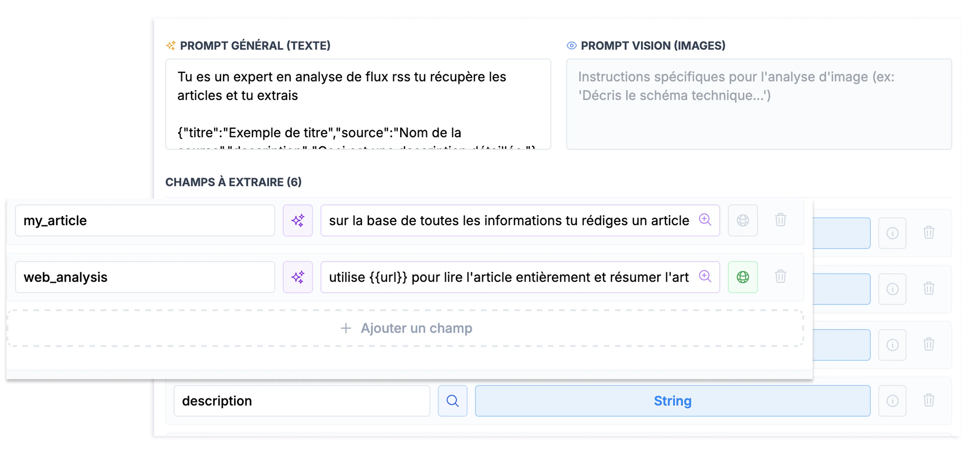Click the trash icon on the web_analysis row

781,277
